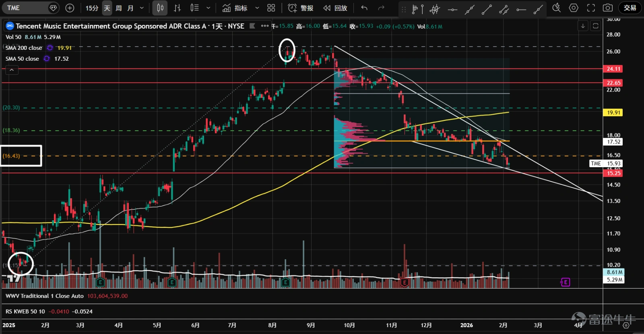
Task: Grab the favorites drawing toolbar handle
Action: click(x=404, y=9)
